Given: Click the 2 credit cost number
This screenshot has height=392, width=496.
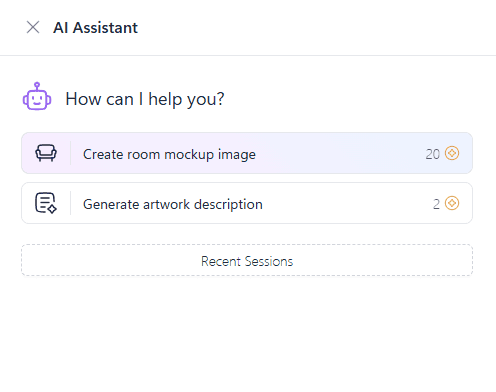Looking at the screenshot, I should 436,204.
